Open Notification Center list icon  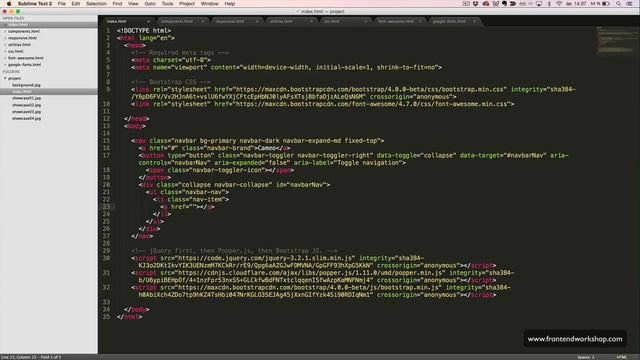click(x=629, y=4)
